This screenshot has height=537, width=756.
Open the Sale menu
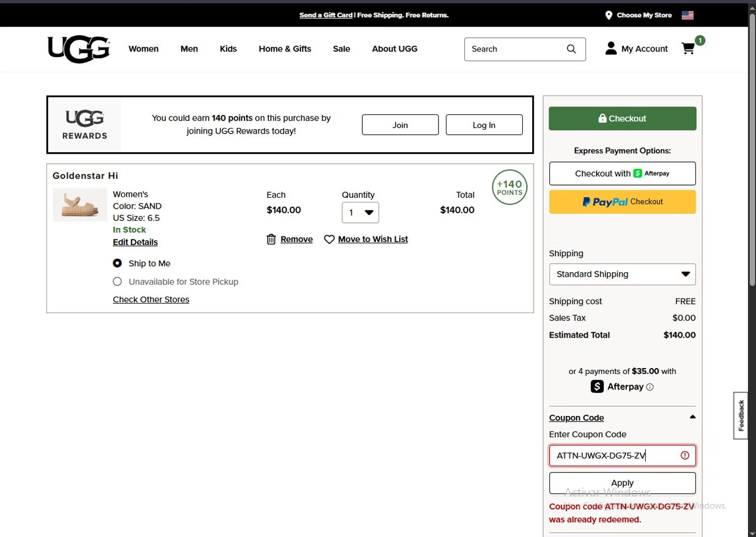pos(341,49)
